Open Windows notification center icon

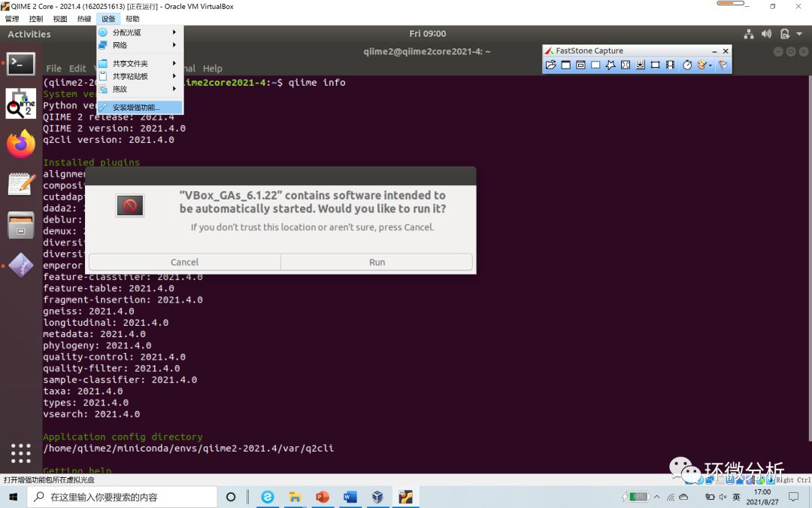point(794,497)
